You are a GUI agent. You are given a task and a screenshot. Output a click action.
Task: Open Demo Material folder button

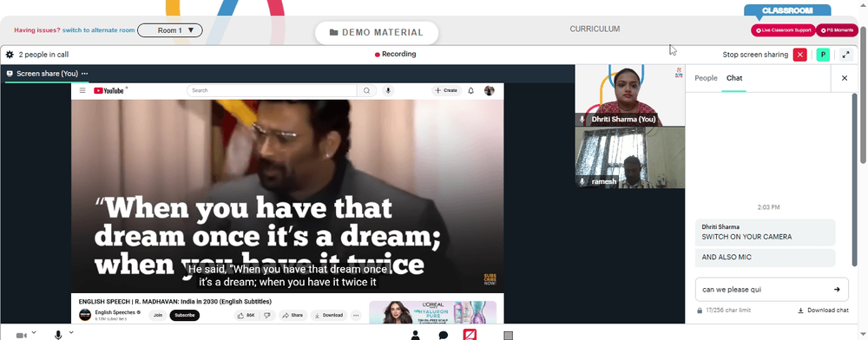click(377, 33)
